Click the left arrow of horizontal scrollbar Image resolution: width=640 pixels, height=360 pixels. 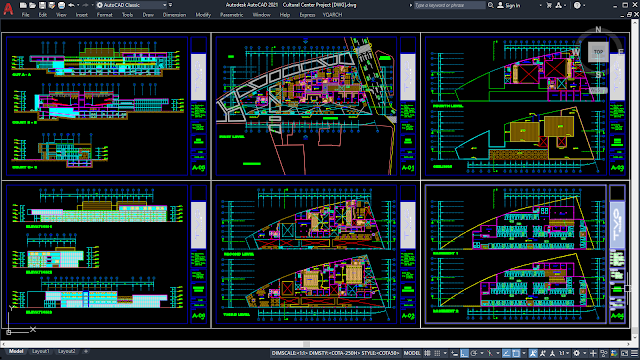tap(4, 344)
